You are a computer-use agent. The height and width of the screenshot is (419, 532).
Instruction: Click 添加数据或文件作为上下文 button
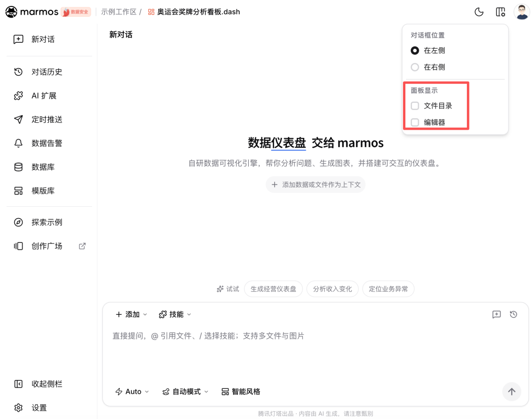316,185
